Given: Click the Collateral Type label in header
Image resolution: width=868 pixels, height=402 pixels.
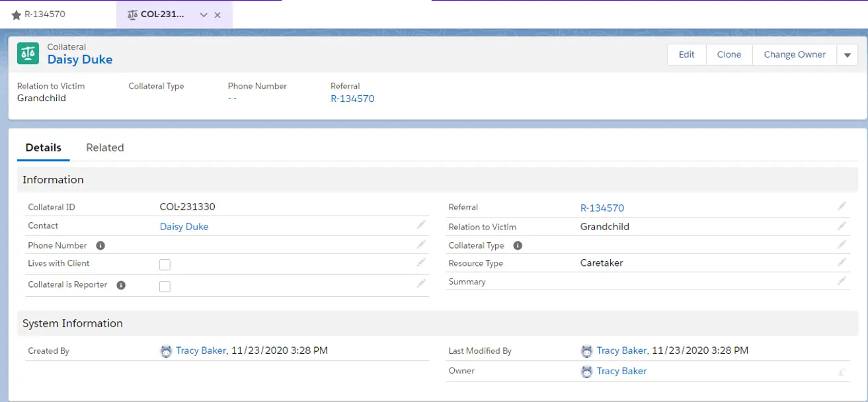Looking at the screenshot, I should coord(156,86).
